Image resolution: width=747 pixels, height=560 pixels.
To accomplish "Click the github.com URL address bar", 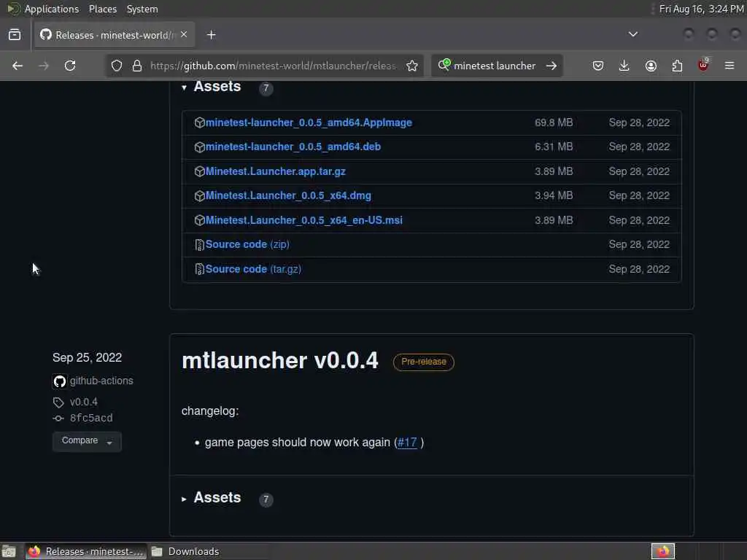I will point(273,66).
